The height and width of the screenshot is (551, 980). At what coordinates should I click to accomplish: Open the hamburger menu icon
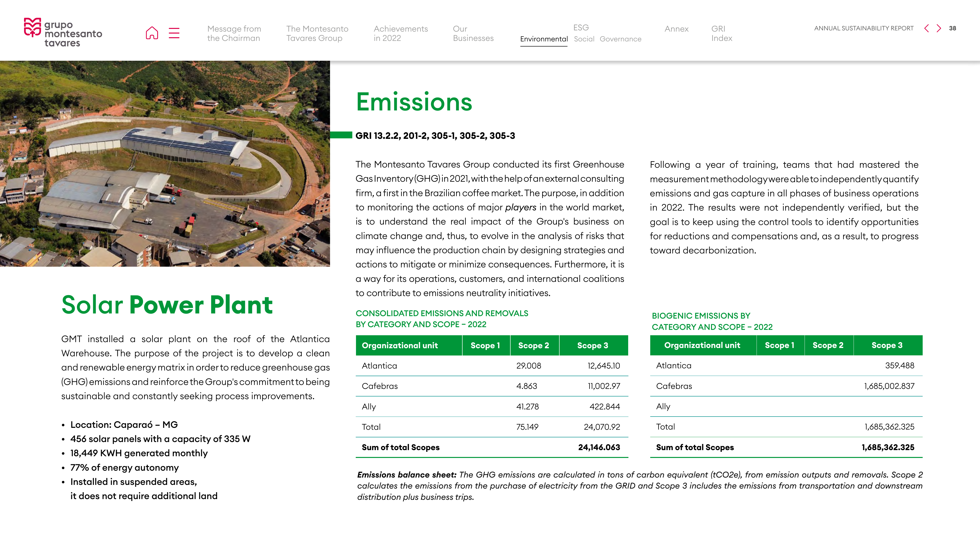[x=174, y=33]
